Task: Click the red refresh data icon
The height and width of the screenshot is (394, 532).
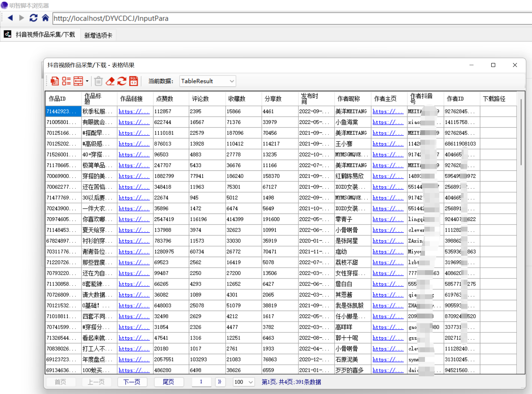Action: coord(122,81)
